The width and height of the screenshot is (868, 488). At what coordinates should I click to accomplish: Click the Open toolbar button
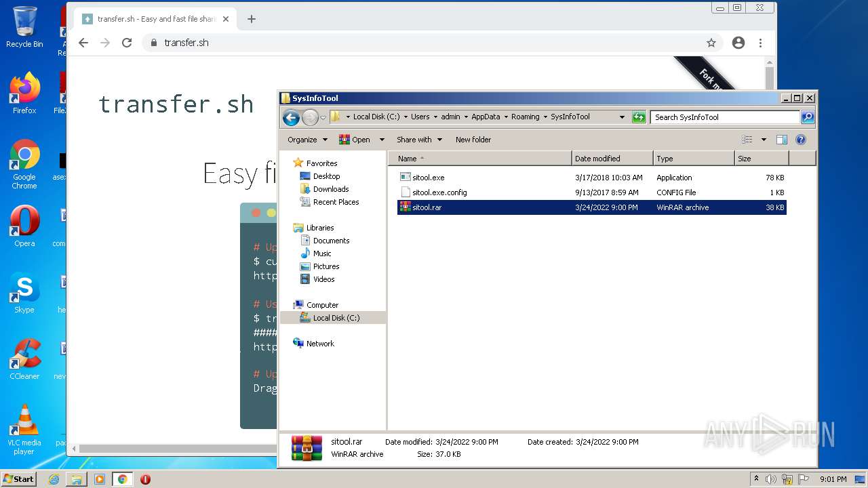point(355,140)
